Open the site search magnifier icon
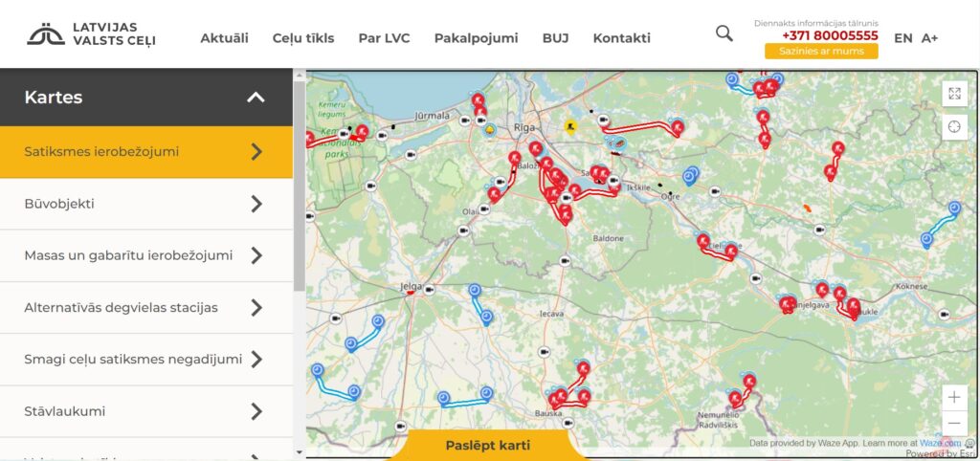980x461 pixels. pos(724,33)
